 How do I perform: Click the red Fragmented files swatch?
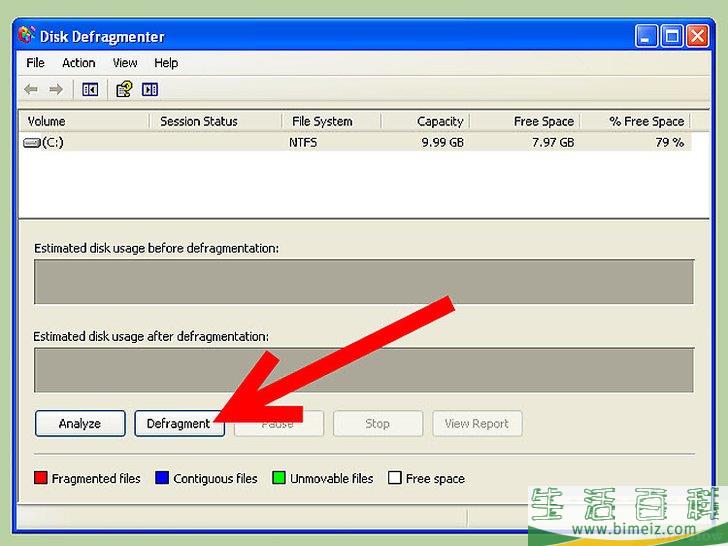tap(41, 478)
